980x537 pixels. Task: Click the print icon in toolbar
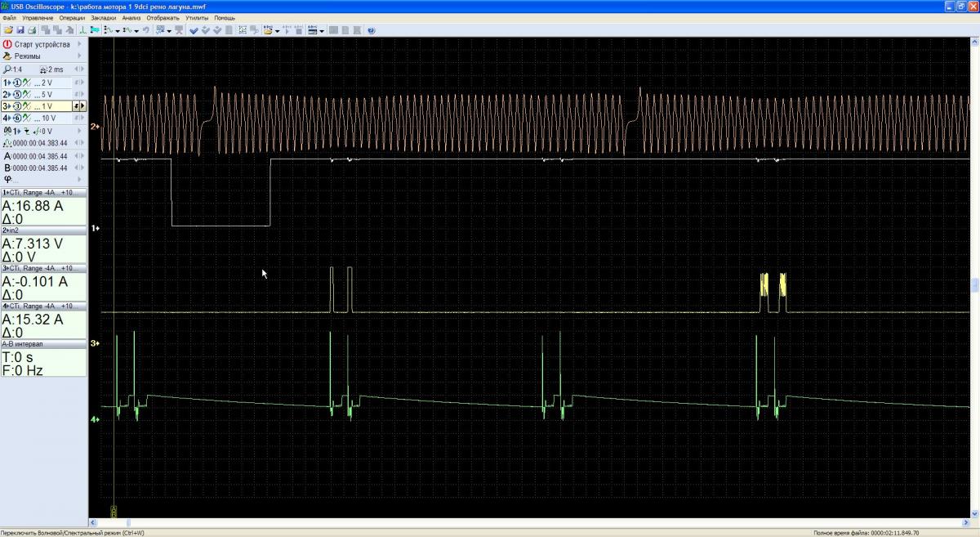tap(31, 30)
